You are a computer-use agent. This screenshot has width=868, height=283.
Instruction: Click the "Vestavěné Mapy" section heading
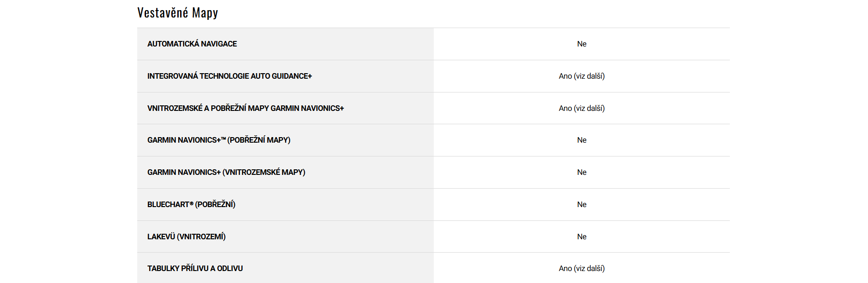point(177,13)
